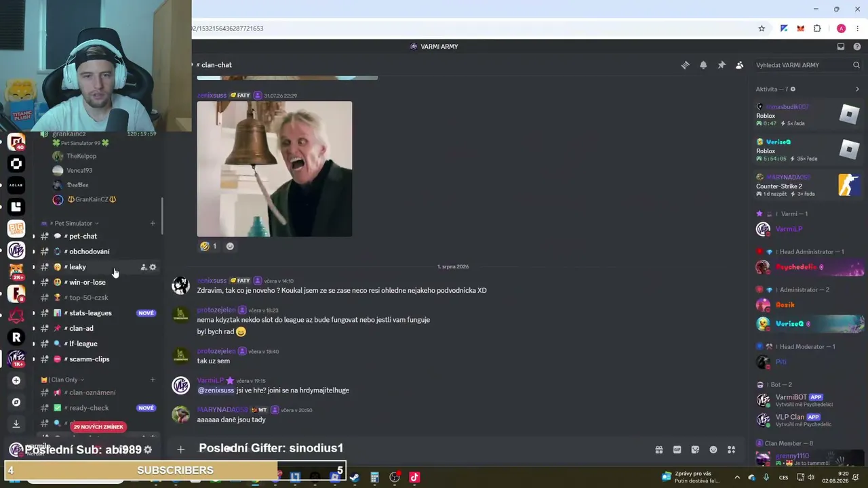The image size is (868, 488).
Task: Open Psychedelic's member profile
Action: 809,267
